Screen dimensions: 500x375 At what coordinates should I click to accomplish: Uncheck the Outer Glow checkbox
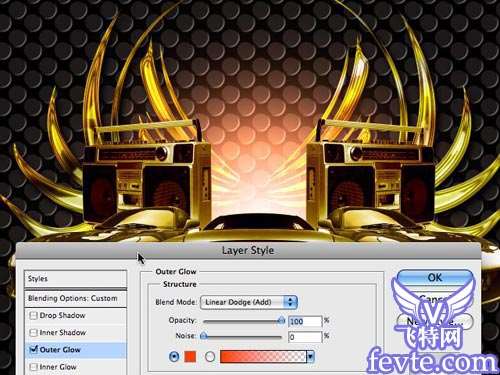click(x=33, y=349)
